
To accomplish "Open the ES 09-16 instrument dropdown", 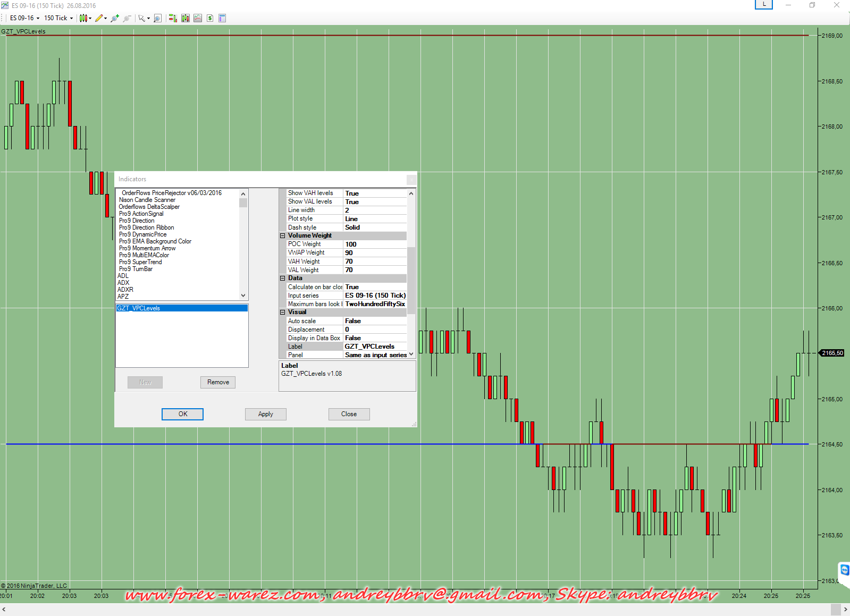I will (24, 18).
